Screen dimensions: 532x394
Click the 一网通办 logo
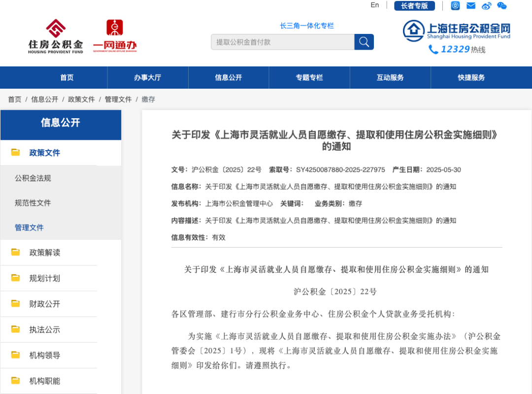(115, 36)
